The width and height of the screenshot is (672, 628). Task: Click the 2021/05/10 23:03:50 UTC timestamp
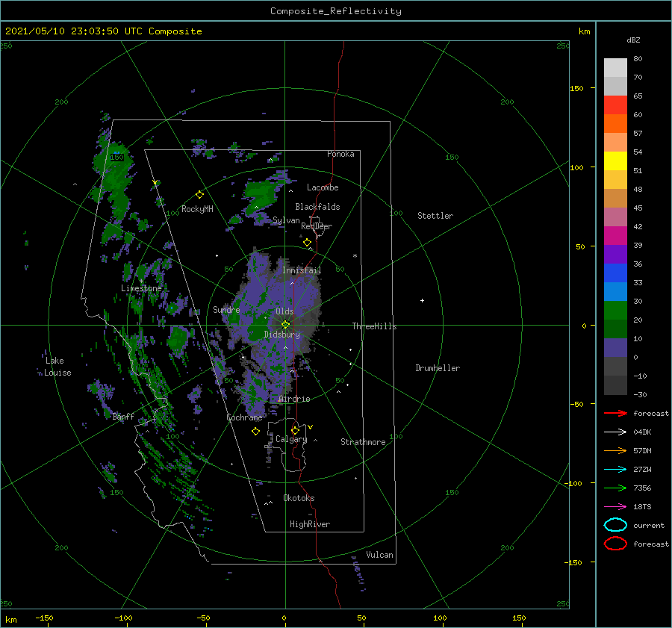(103, 31)
